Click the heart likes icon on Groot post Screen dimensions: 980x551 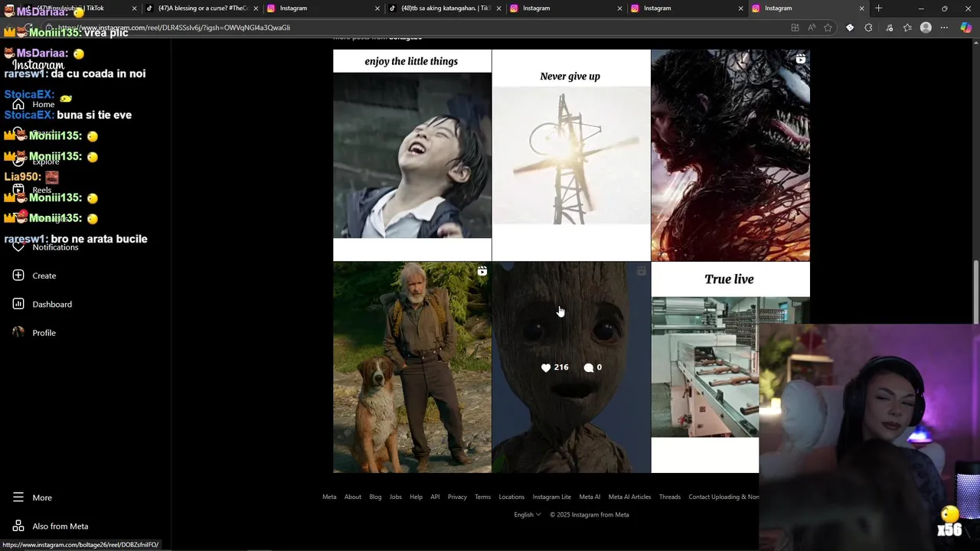click(x=546, y=367)
